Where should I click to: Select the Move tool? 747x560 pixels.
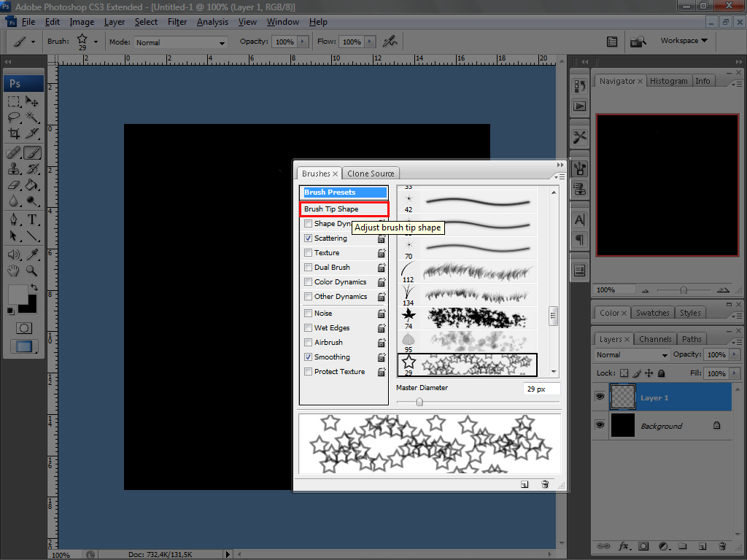32,101
